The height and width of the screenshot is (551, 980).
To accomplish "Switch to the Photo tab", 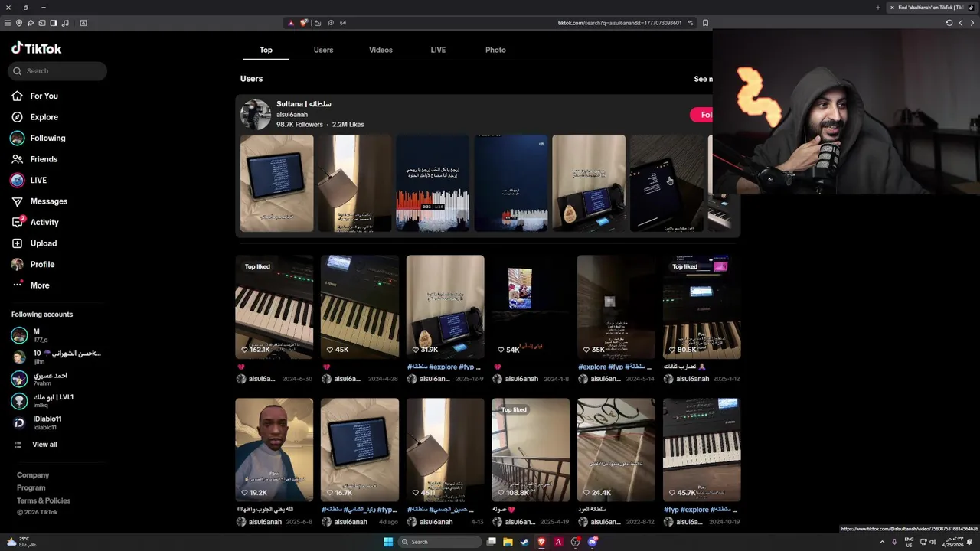I will [495, 50].
